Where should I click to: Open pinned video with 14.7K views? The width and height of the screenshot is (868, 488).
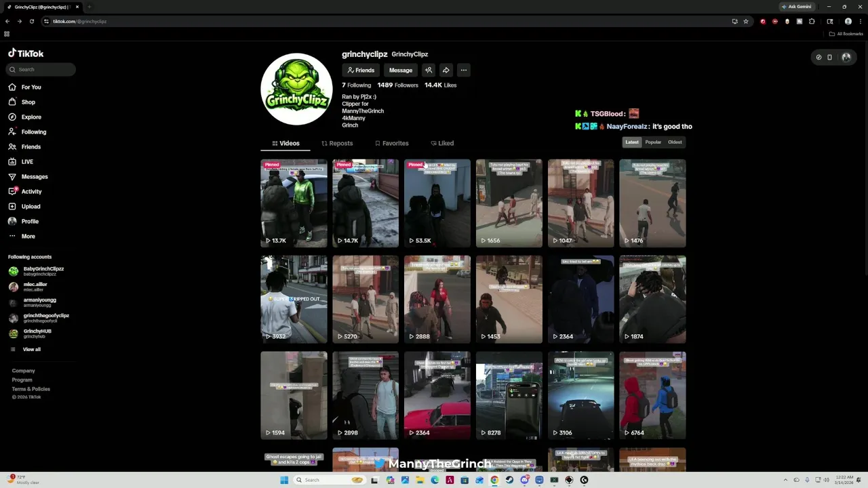366,203
